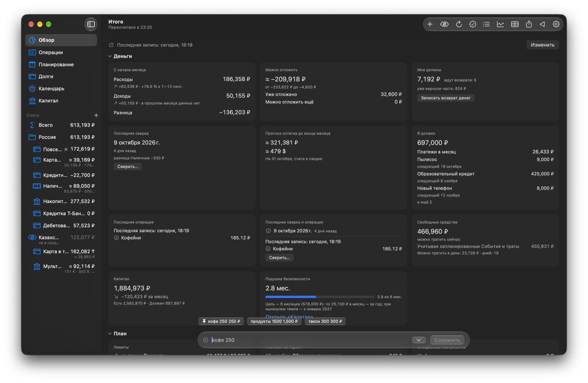The width and height of the screenshot is (588, 383).
Task: Open Календарь in the sidebar
Action: pyautogui.click(x=61, y=88)
